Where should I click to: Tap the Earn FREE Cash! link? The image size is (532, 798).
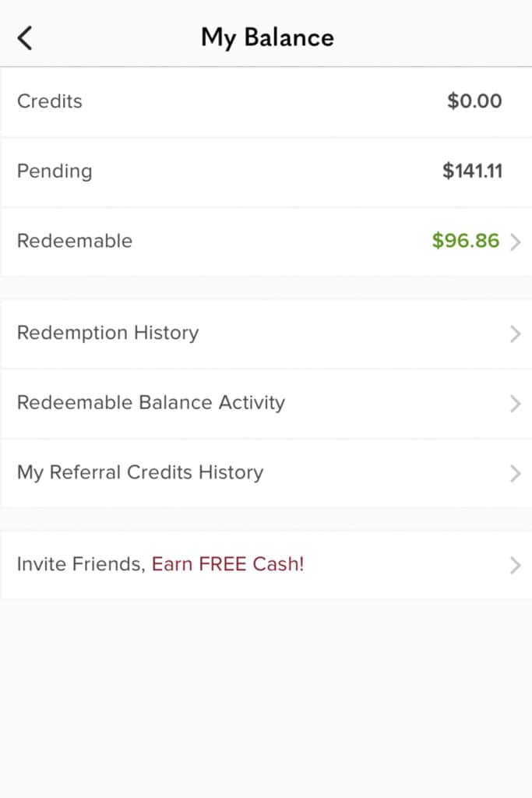click(228, 564)
